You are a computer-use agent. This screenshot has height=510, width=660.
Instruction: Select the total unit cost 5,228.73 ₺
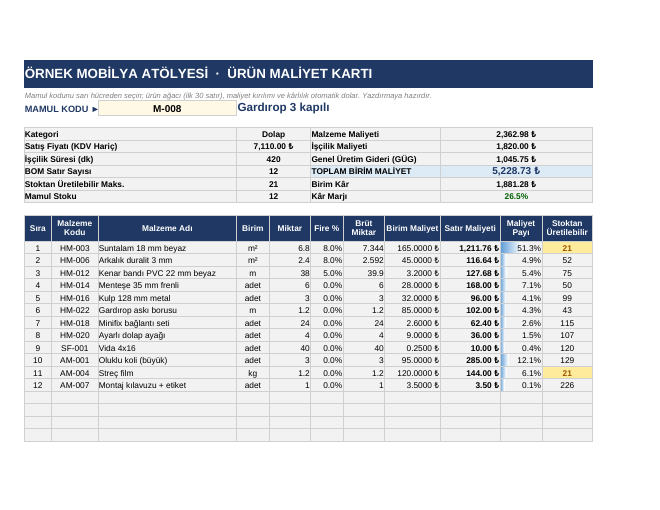tap(516, 171)
